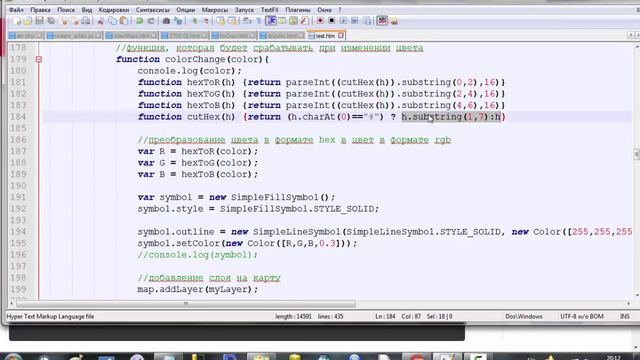The image size is (640, 360).
Task: Open the Опции menu
Action: click(x=186, y=9)
